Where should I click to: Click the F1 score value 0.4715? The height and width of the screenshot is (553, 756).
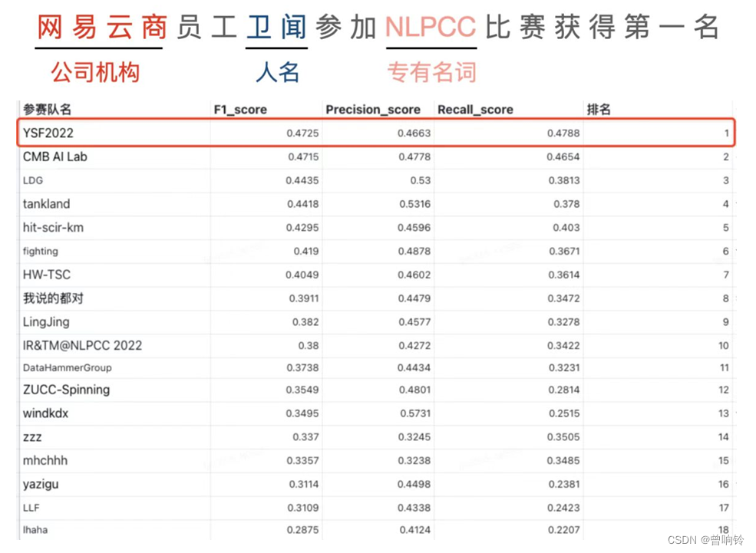(x=303, y=156)
